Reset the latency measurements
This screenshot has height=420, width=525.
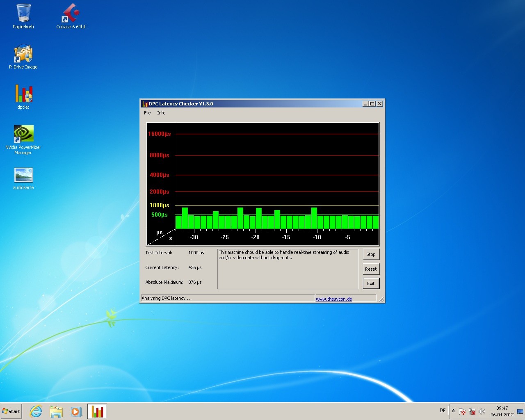pos(371,269)
